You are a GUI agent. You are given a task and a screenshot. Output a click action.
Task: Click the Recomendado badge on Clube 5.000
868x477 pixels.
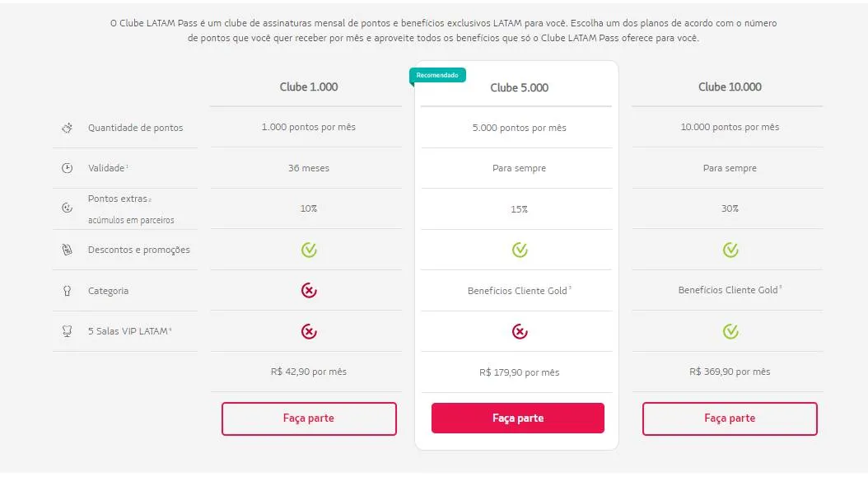click(438, 73)
